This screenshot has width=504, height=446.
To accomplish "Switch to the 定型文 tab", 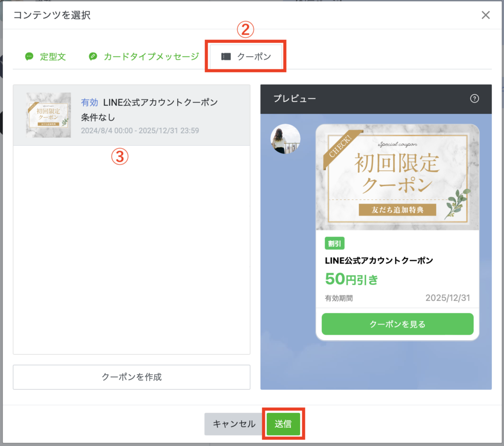I will (52, 57).
